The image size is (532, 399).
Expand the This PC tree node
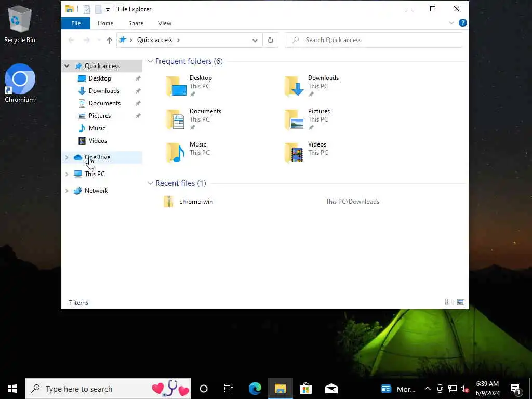(x=67, y=174)
